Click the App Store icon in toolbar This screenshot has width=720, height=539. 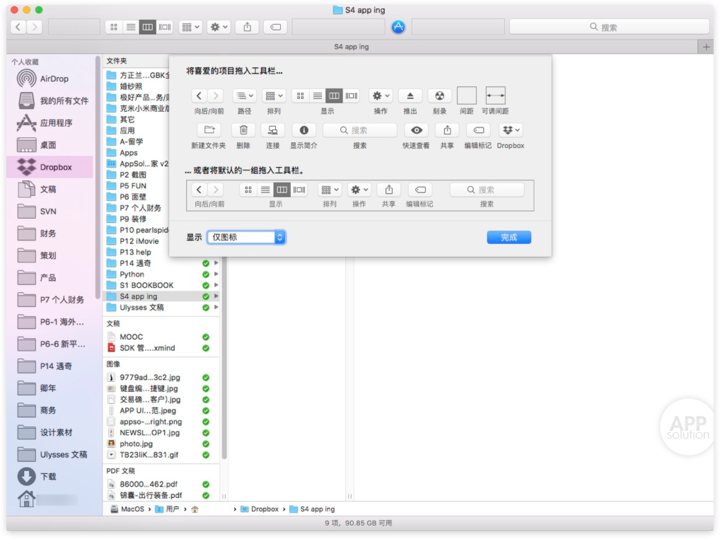tap(398, 27)
